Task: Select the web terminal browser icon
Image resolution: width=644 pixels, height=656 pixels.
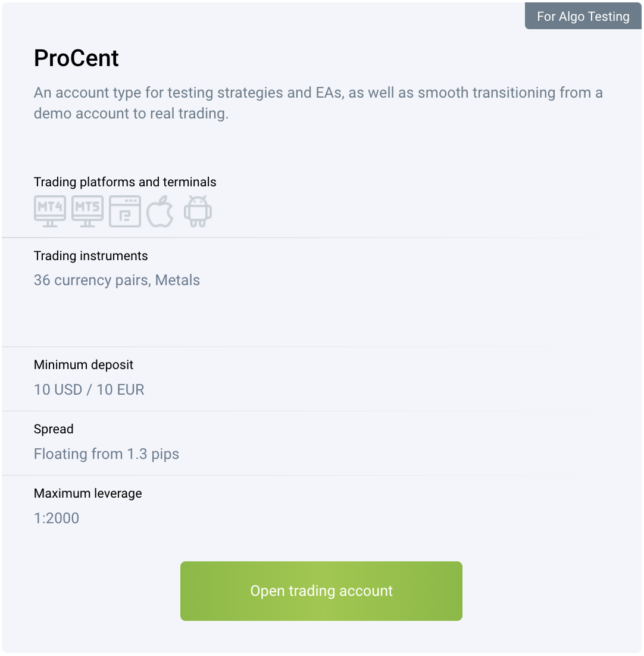Action: coord(125,211)
